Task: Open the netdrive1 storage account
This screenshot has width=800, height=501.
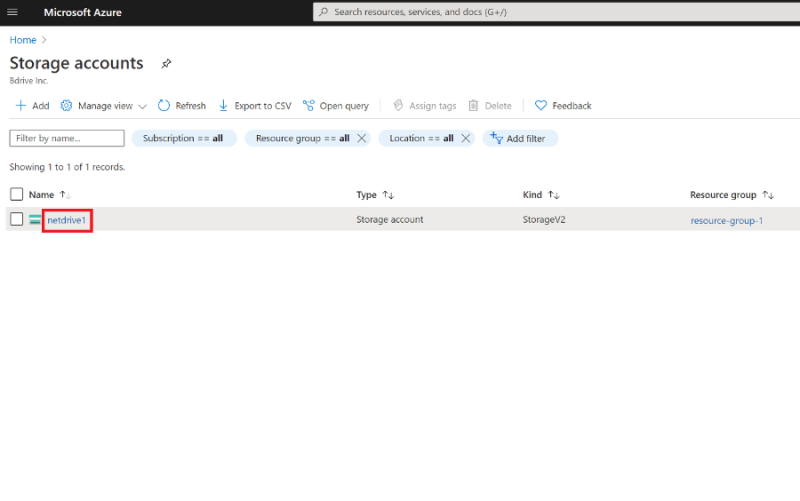Action: click(67, 220)
